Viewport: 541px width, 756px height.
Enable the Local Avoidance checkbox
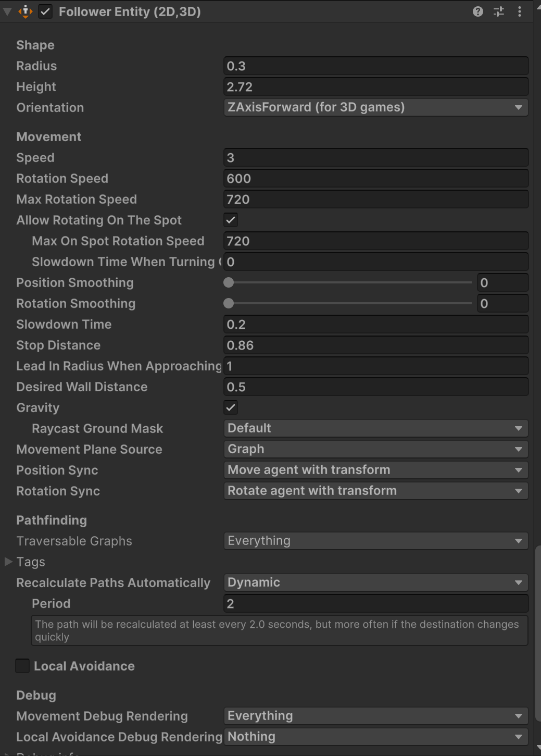pos(22,666)
